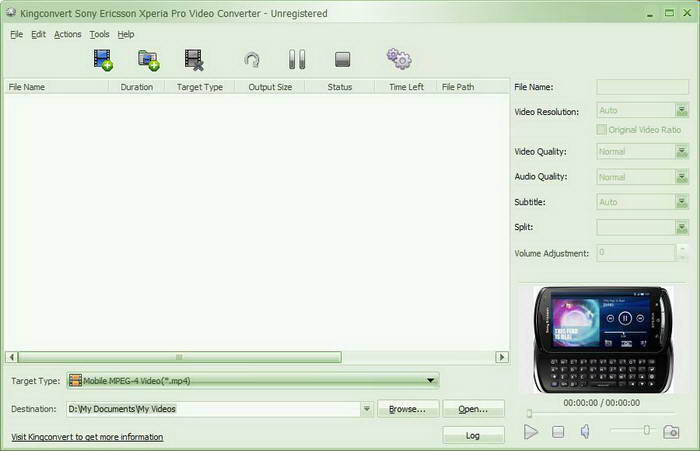Open the Help menu

(x=126, y=34)
